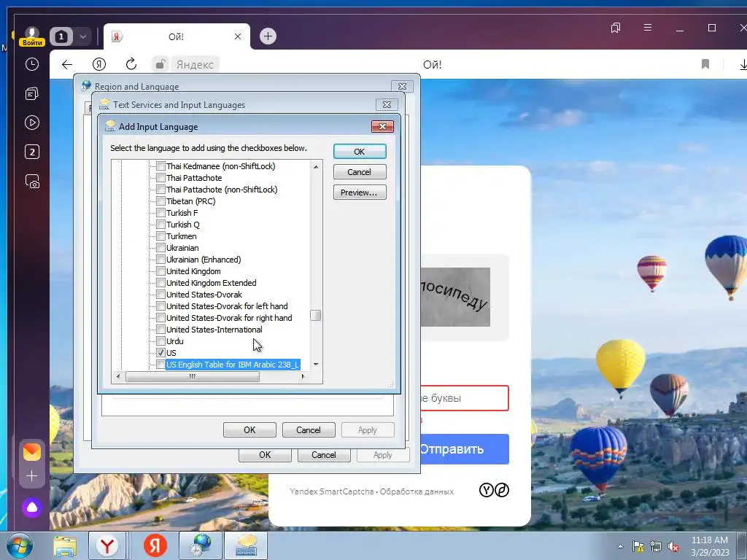This screenshot has height=560, width=747.
Task: Click the list scroll up arrow
Action: click(315, 167)
